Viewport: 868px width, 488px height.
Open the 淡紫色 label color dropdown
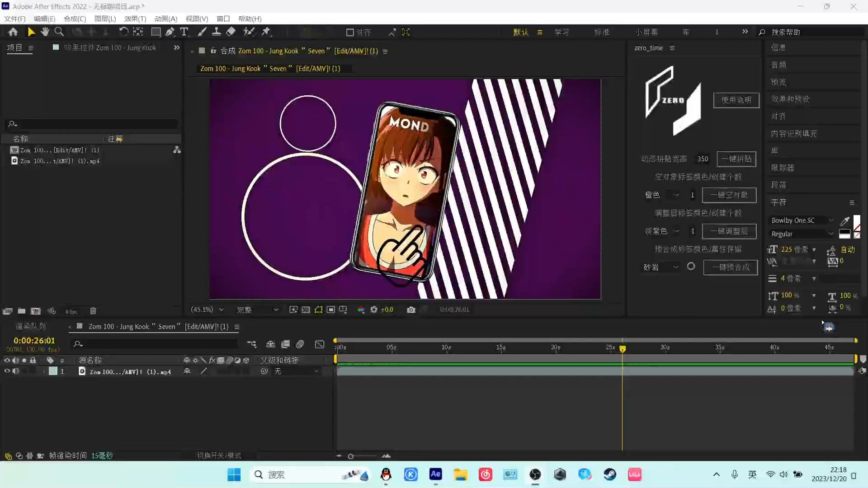click(662, 231)
